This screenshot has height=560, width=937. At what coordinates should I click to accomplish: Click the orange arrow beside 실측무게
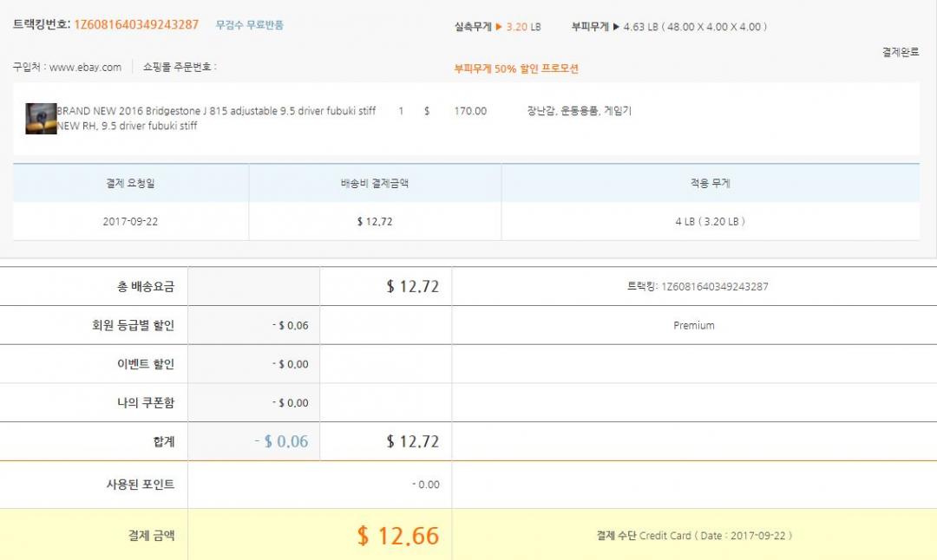pyautogui.click(x=499, y=27)
